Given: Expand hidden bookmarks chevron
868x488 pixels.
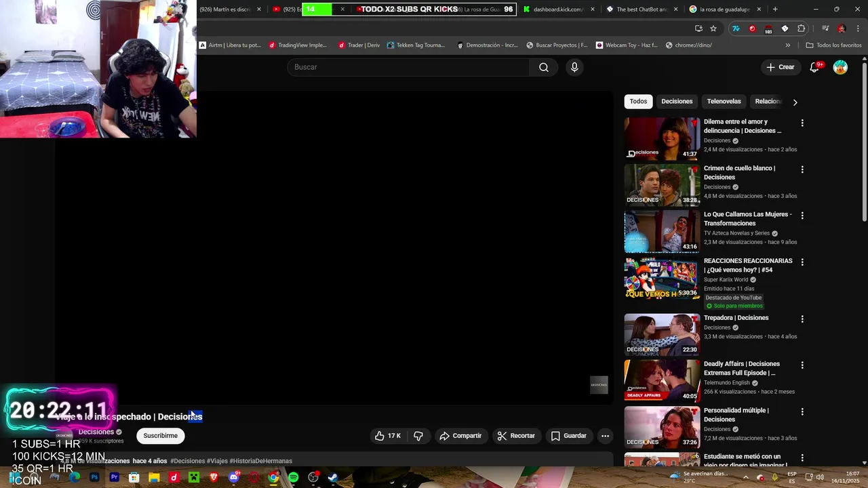Looking at the screenshot, I should 787,45.
